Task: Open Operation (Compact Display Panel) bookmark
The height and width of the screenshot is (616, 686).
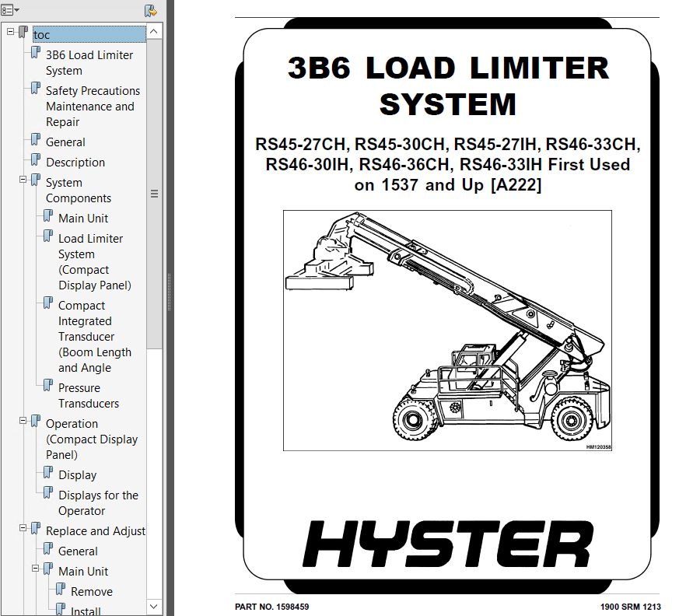Action: (92, 439)
